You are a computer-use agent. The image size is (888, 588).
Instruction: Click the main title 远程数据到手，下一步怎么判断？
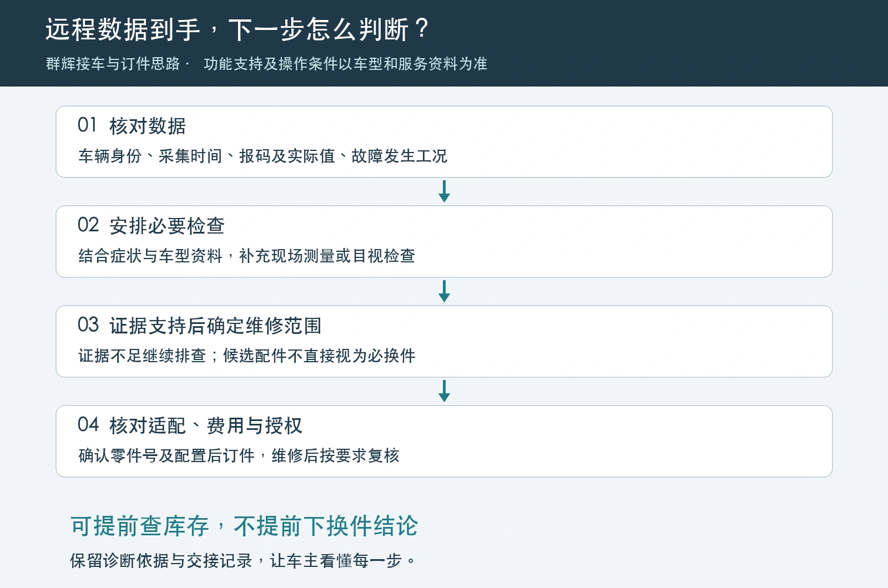pos(238,29)
